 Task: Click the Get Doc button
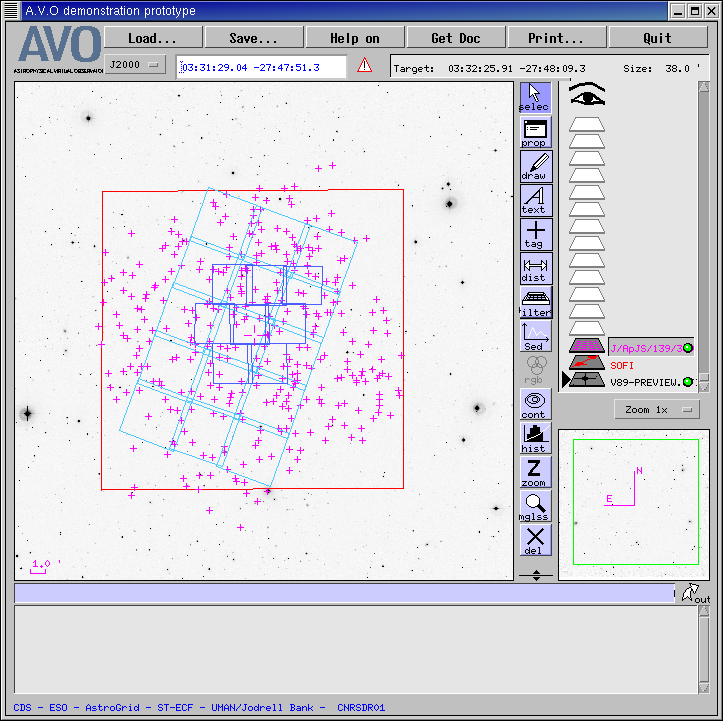click(x=456, y=38)
